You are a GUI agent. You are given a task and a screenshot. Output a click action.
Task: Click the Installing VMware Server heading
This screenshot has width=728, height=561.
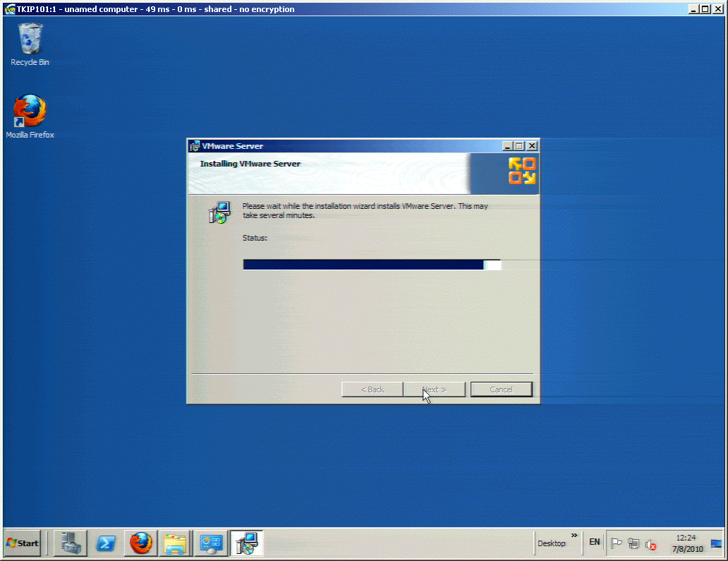tap(250, 164)
